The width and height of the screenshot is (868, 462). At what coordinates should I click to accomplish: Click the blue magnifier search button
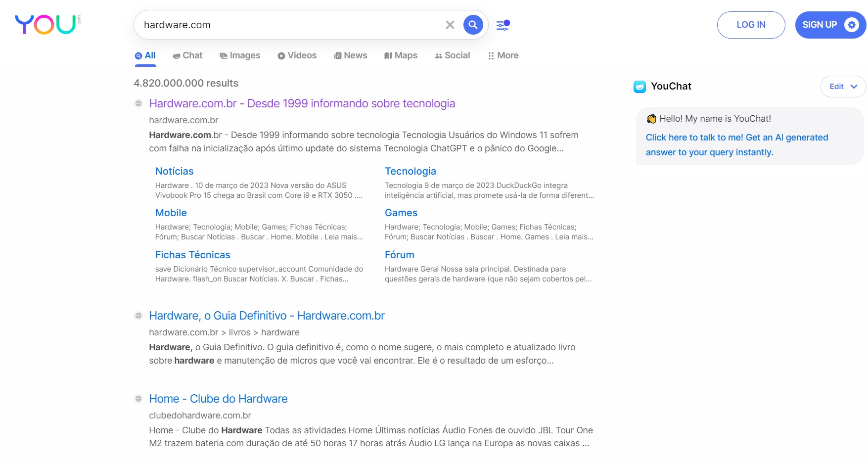[x=473, y=25]
